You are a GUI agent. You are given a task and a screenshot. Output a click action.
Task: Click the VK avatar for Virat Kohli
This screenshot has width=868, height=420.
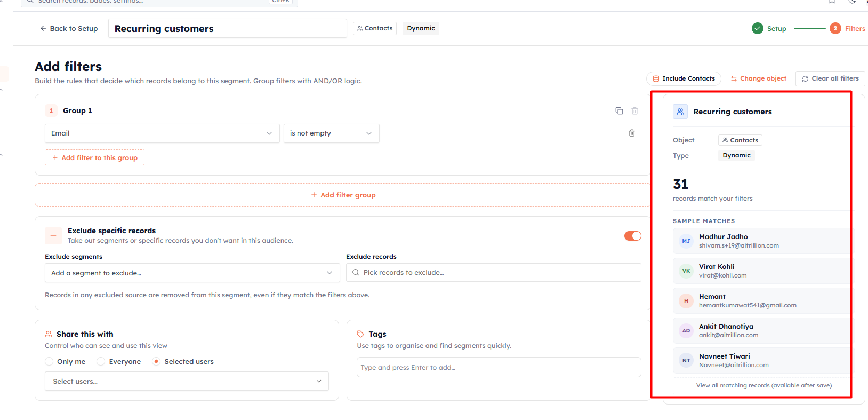tap(686, 271)
